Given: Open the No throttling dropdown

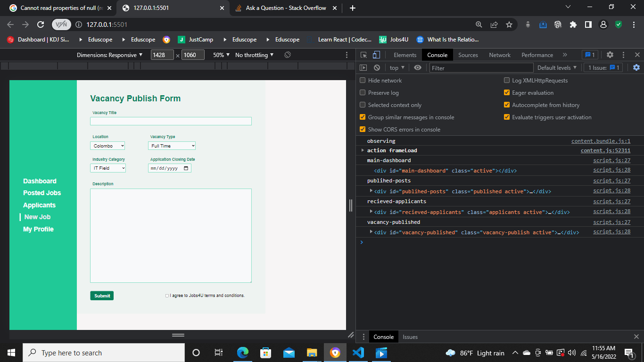Looking at the screenshot, I should 254,55.
